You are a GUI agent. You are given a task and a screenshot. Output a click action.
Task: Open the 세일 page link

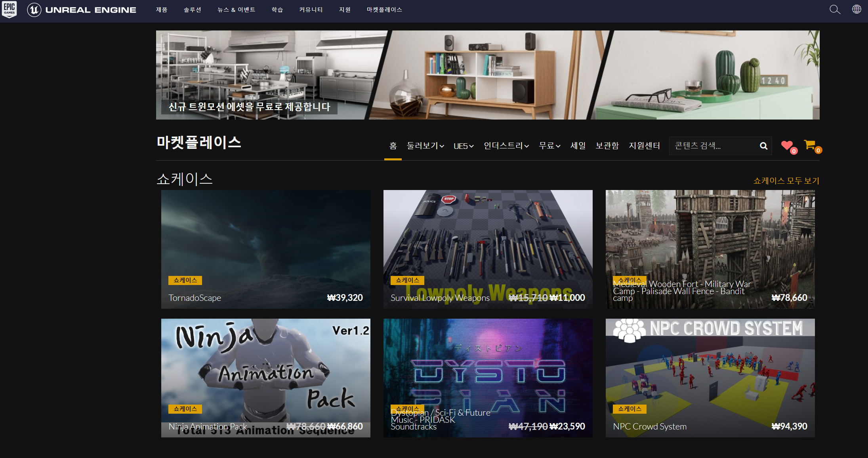[x=578, y=146]
